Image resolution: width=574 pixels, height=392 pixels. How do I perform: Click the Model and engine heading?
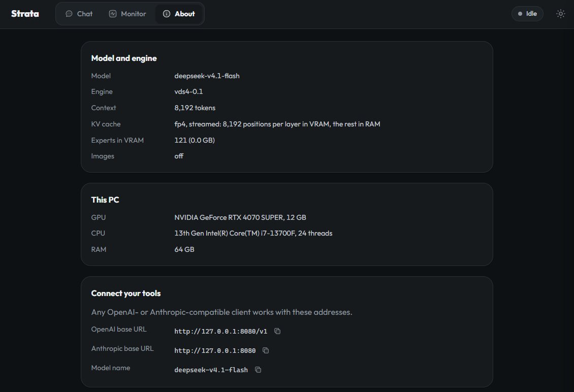(x=124, y=58)
